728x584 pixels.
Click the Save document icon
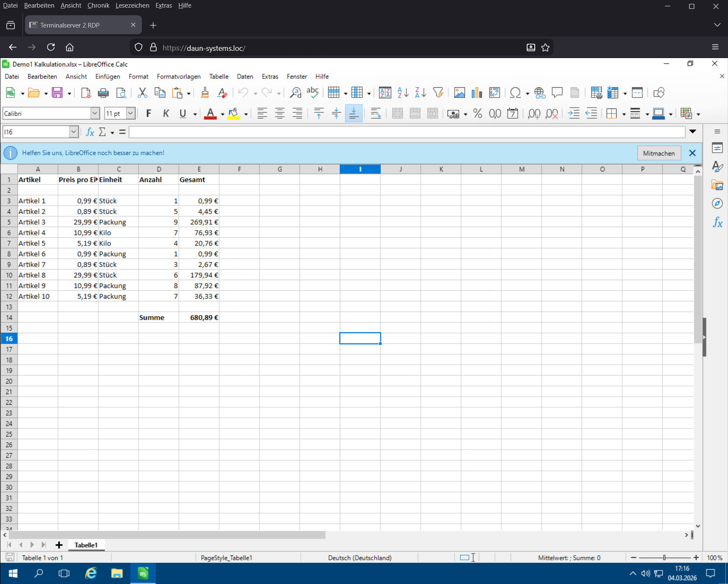[57, 93]
